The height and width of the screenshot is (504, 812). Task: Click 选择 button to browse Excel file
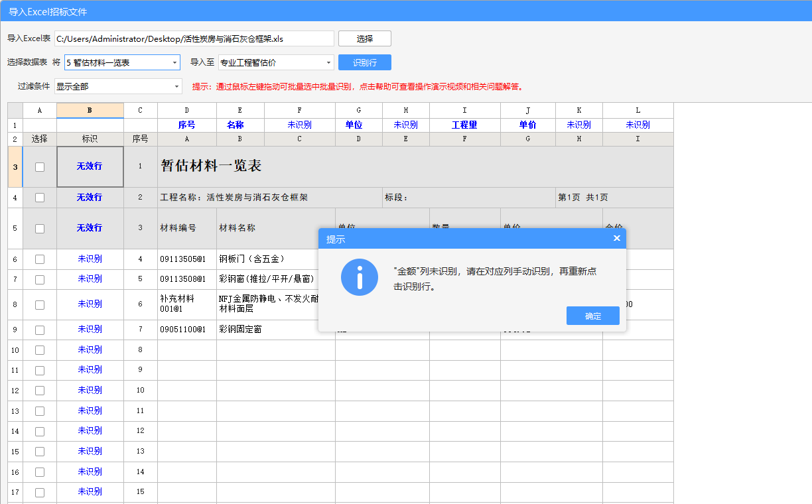coord(364,38)
